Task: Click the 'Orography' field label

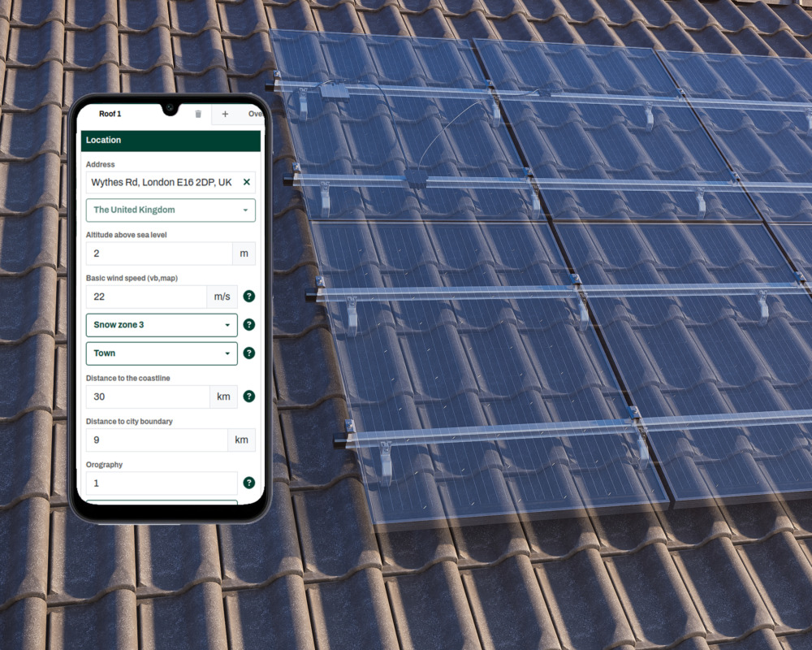Action: [x=104, y=465]
